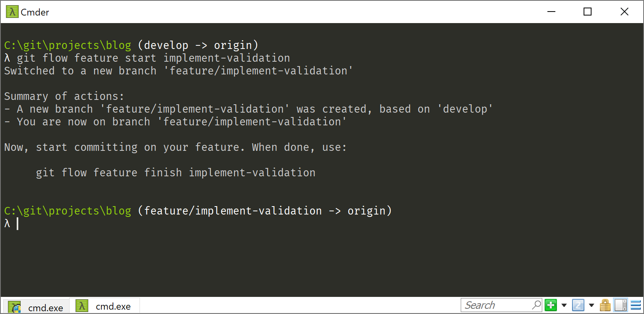Click the git flow feature finish command text
Viewport: 644px width, 314px height.
point(176,173)
